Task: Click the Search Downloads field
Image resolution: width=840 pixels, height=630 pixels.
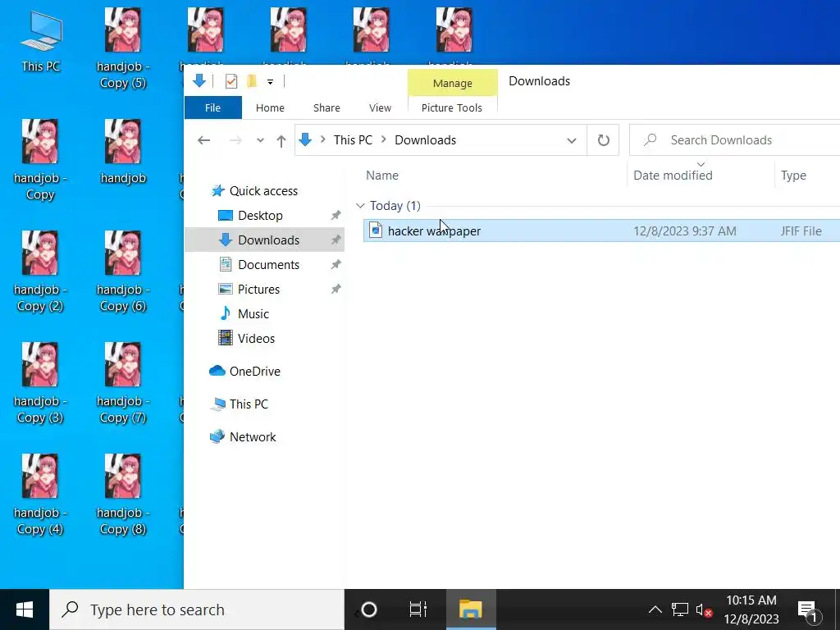Action: pos(735,140)
